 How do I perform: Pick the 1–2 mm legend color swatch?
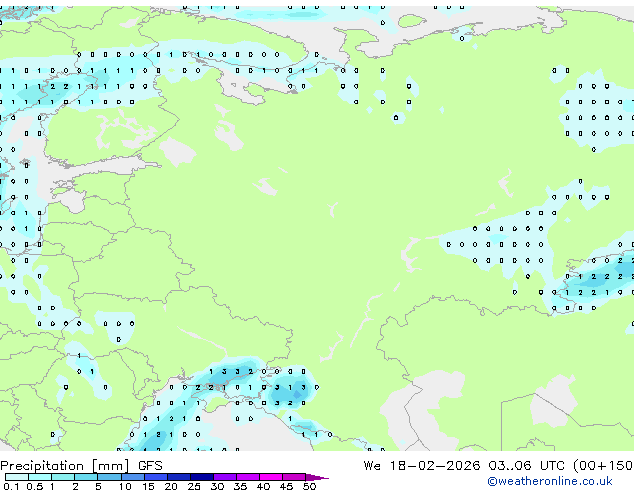pos(63,477)
